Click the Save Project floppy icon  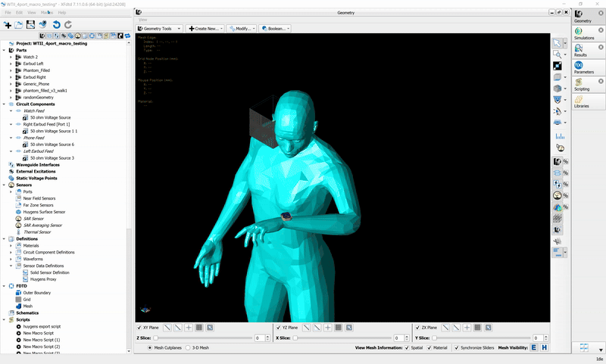30,25
